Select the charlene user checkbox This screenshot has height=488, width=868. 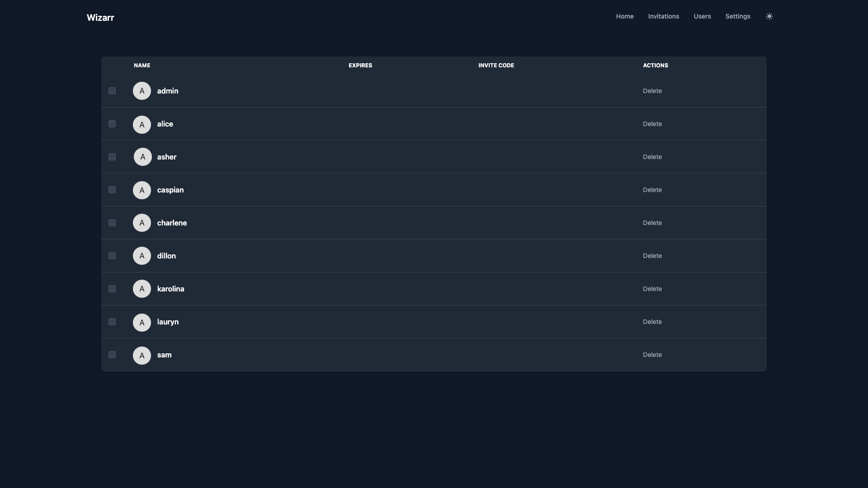[x=112, y=223]
